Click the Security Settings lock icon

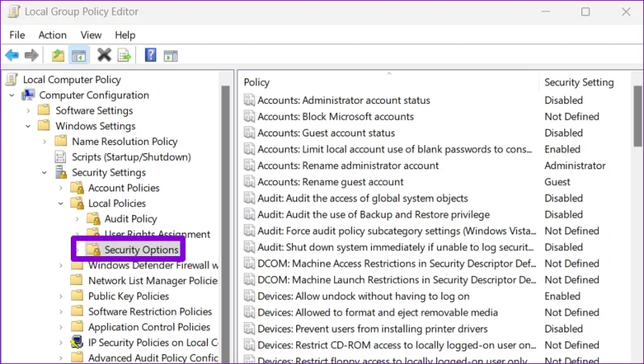pyautogui.click(x=61, y=172)
